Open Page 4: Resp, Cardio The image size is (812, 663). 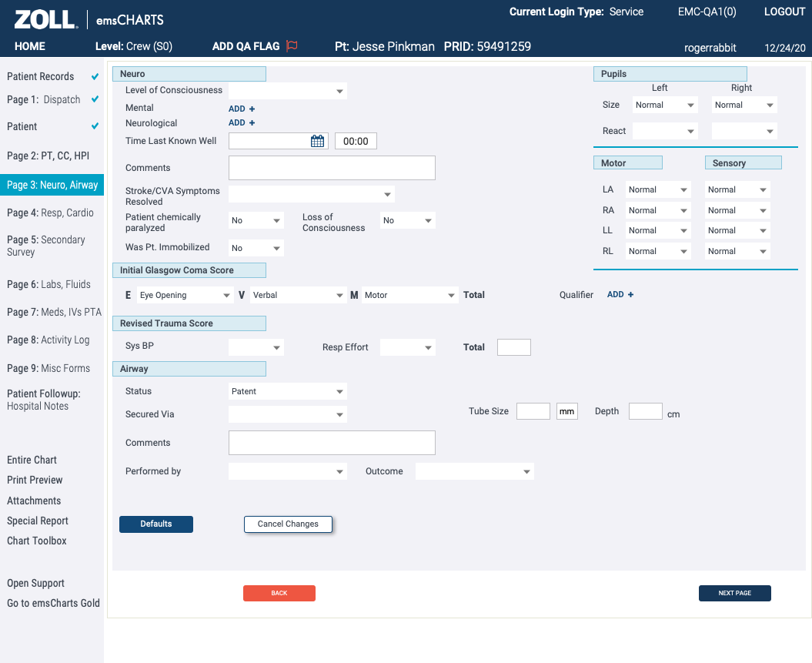50,213
